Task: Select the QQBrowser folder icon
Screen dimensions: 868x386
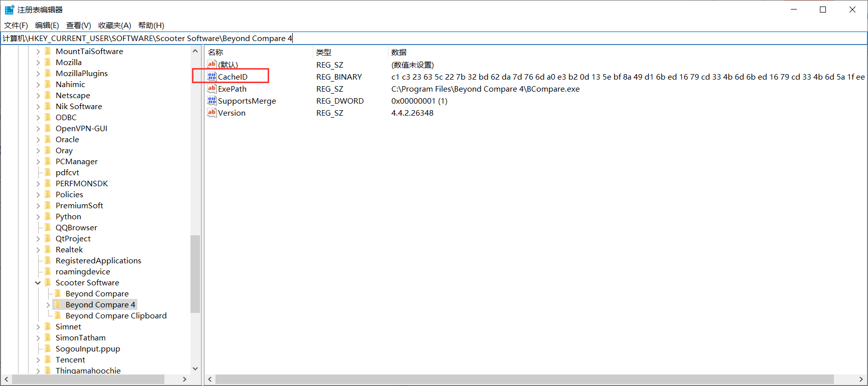Action: tap(48, 227)
